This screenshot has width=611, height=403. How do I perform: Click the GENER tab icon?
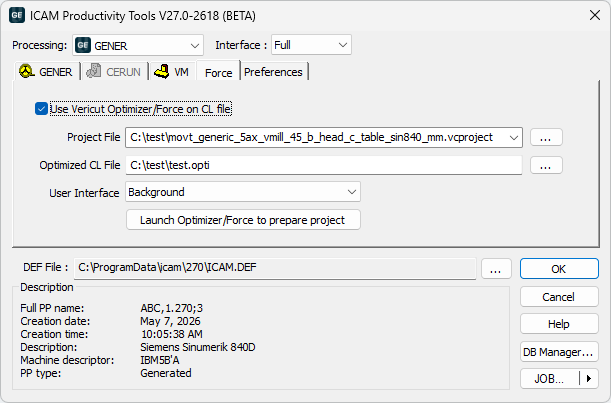27,71
